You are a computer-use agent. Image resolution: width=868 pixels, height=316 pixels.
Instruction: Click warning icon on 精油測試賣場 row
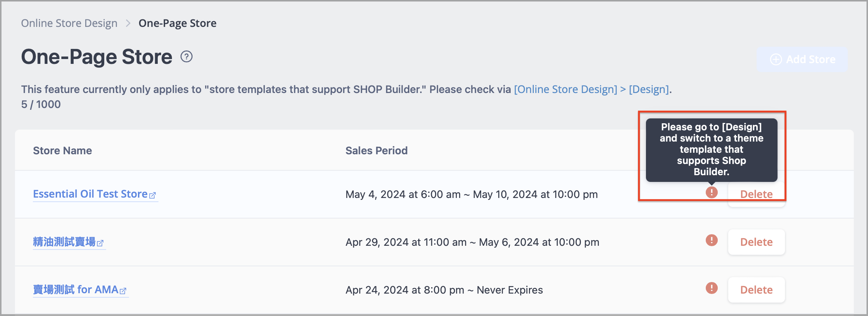(x=711, y=240)
